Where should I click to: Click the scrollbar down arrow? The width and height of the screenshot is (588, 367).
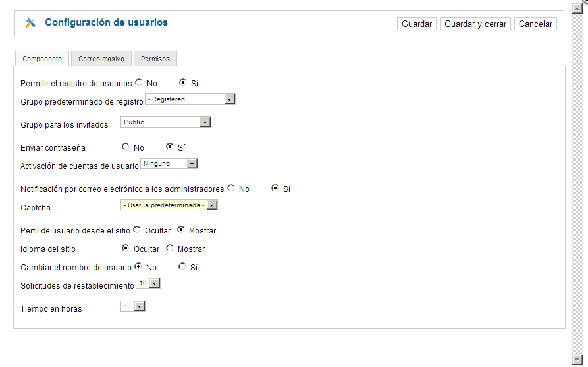(577, 359)
